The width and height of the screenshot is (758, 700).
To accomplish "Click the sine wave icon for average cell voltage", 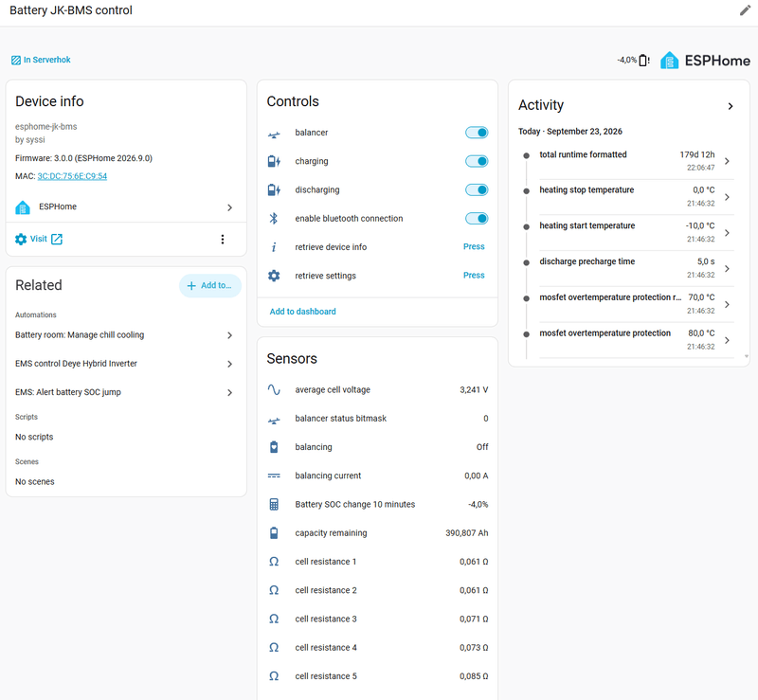I will [274, 389].
